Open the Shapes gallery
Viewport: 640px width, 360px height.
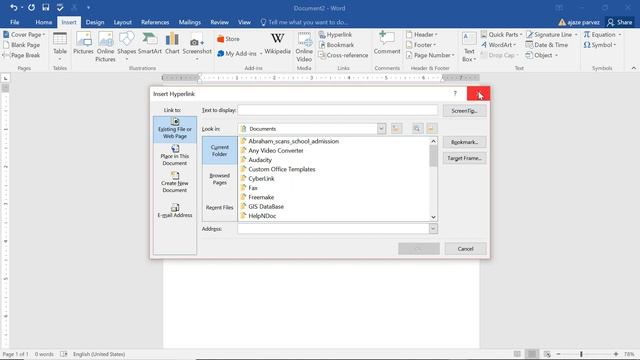click(x=127, y=47)
